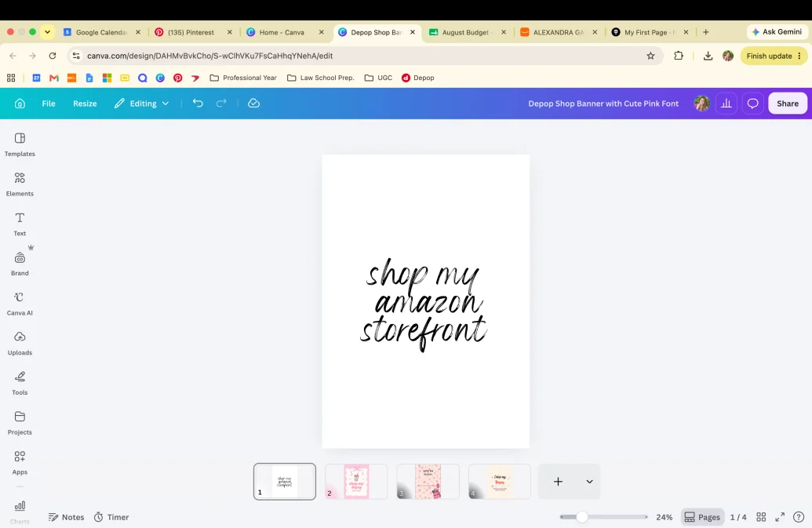Open Pinterest bookmark icon

pos(177,78)
